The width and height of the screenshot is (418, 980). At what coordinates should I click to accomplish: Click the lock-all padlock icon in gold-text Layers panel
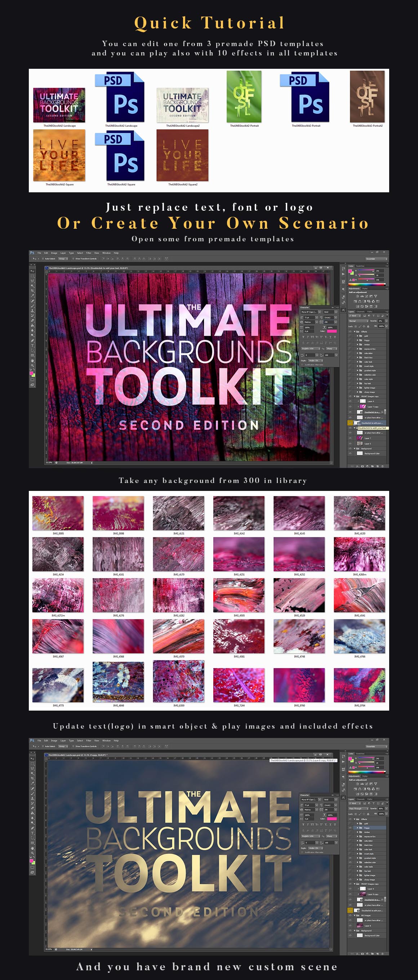pyautogui.click(x=368, y=814)
